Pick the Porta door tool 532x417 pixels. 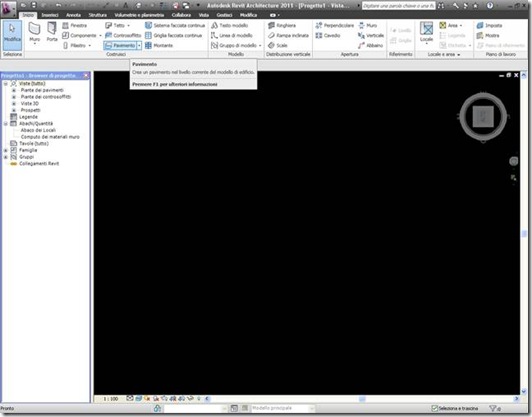pyautogui.click(x=52, y=32)
